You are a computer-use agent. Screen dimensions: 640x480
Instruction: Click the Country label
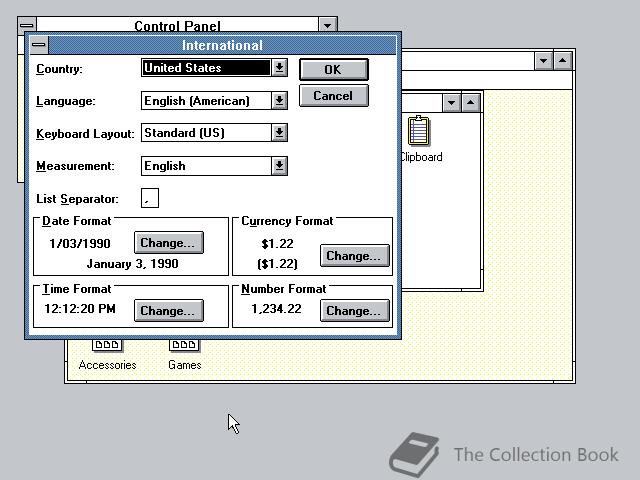[x=59, y=69]
